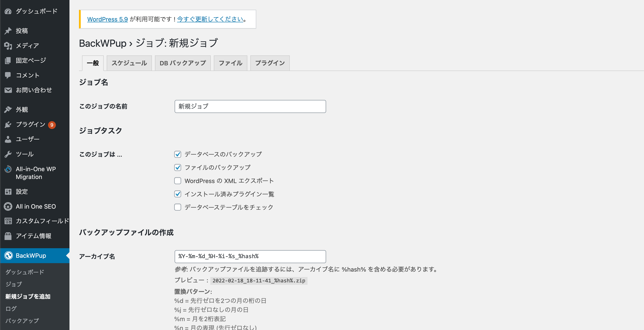The width and height of the screenshot is (644, 330).
Task: Click the BackWPup menu heading
Action: point(35,256)
